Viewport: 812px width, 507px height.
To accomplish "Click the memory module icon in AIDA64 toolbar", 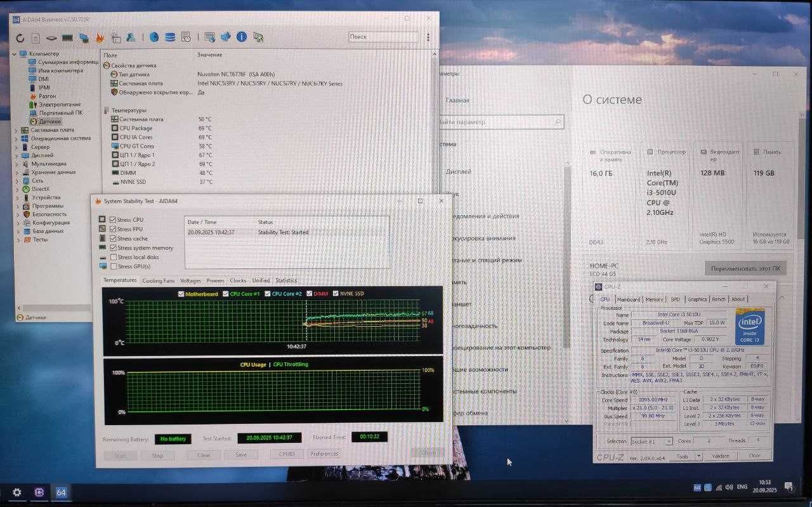I will click(x=67, y=38).
